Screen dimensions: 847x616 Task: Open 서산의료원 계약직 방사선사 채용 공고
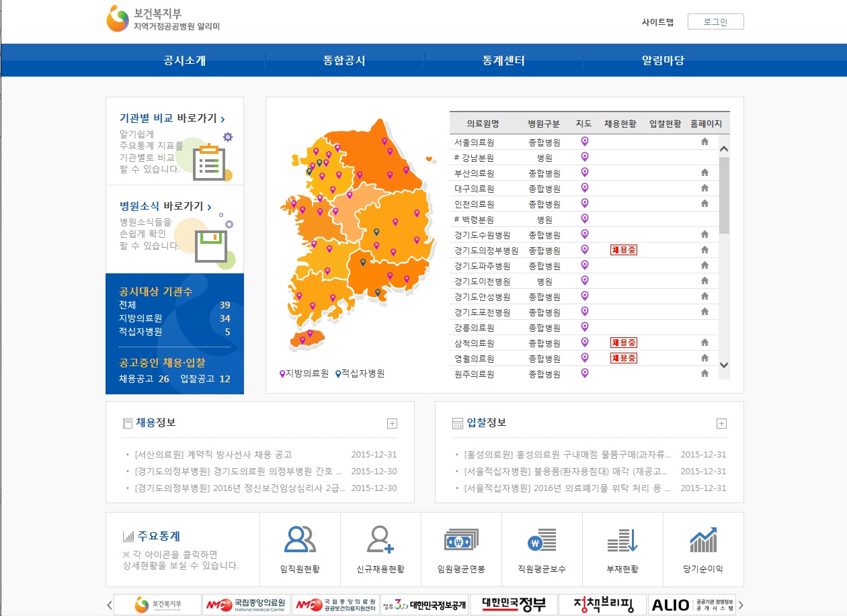(213, 455)
